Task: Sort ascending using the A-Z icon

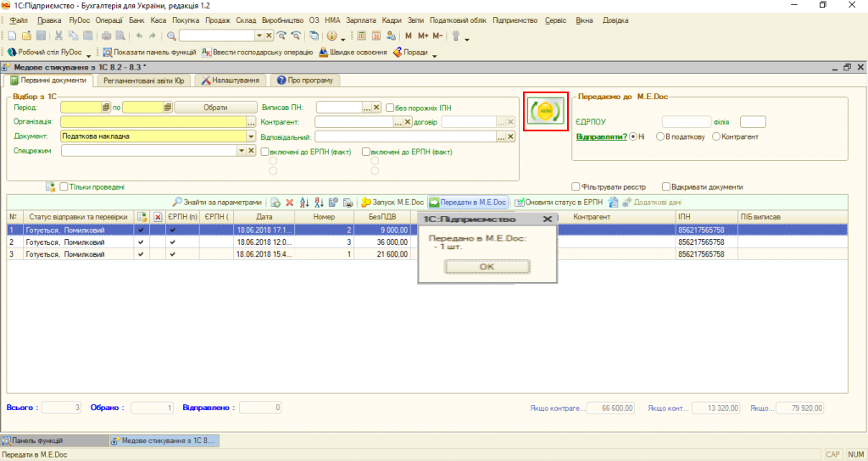Action: (x=304, y=203)
